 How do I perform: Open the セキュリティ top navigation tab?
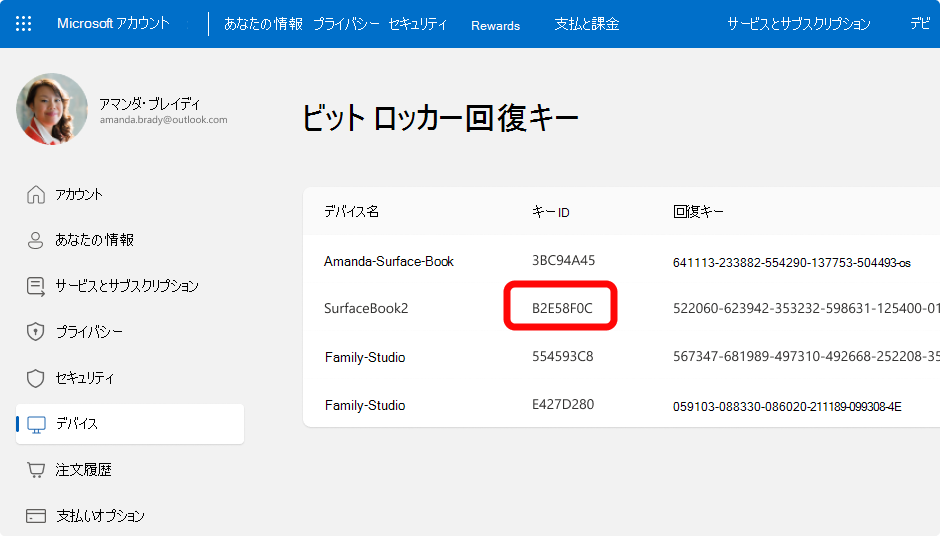(417, 24)
